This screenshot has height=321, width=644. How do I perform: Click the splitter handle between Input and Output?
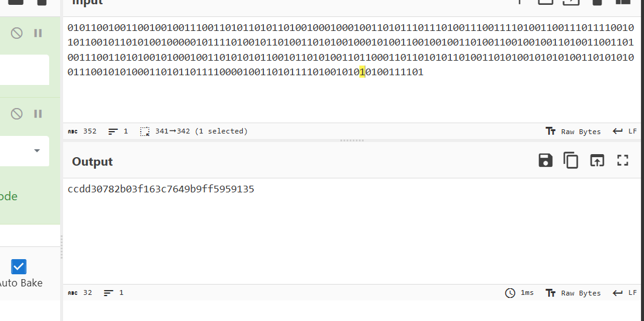pos(353,140)
